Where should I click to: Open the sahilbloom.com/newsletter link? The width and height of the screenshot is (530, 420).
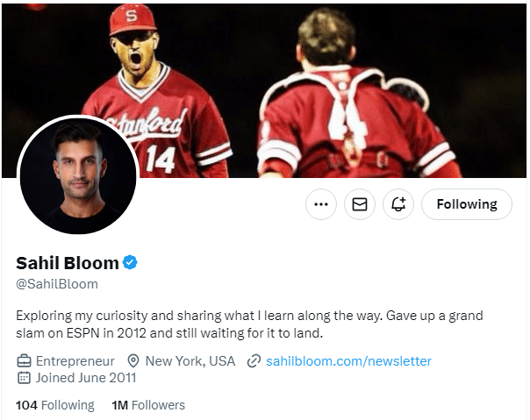(348, 361)
